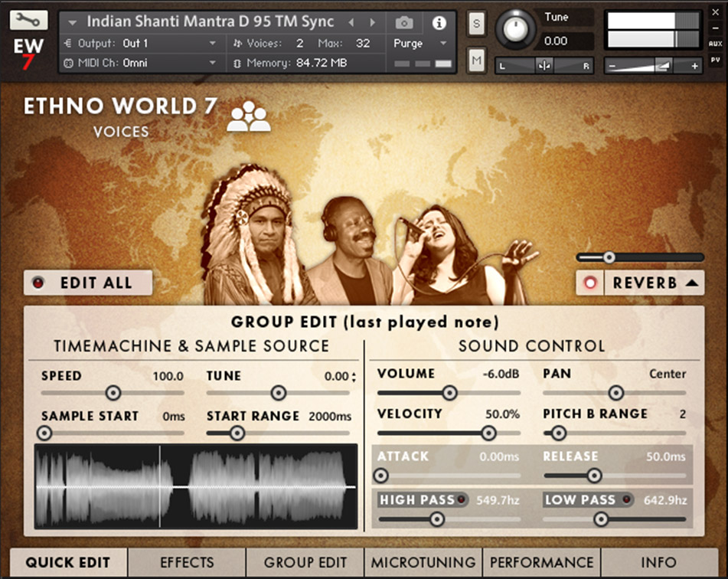Click the sample waveform display
The height and width of the screenshot is (579, 728).
click(196, 486)
